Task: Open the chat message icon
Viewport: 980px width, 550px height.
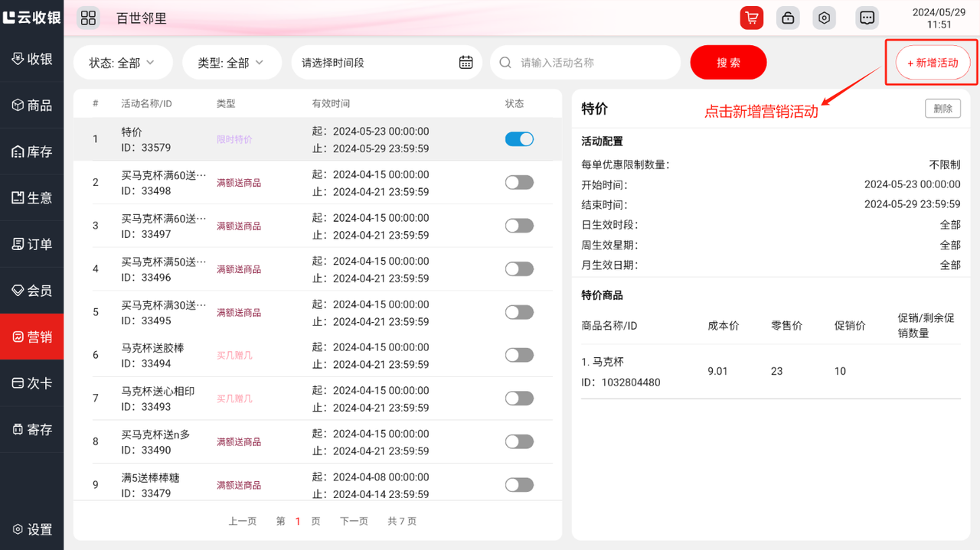Action: tap(867, 18)
